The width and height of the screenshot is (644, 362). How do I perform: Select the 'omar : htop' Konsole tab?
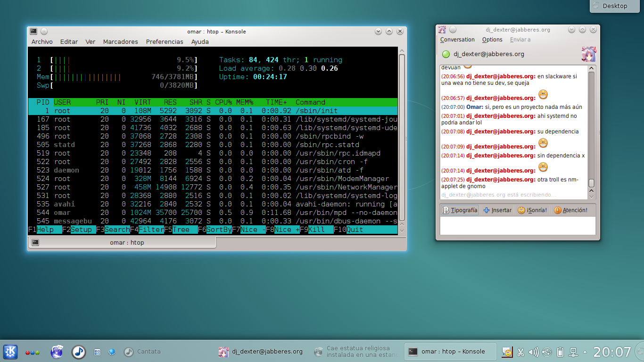point(122,242)
